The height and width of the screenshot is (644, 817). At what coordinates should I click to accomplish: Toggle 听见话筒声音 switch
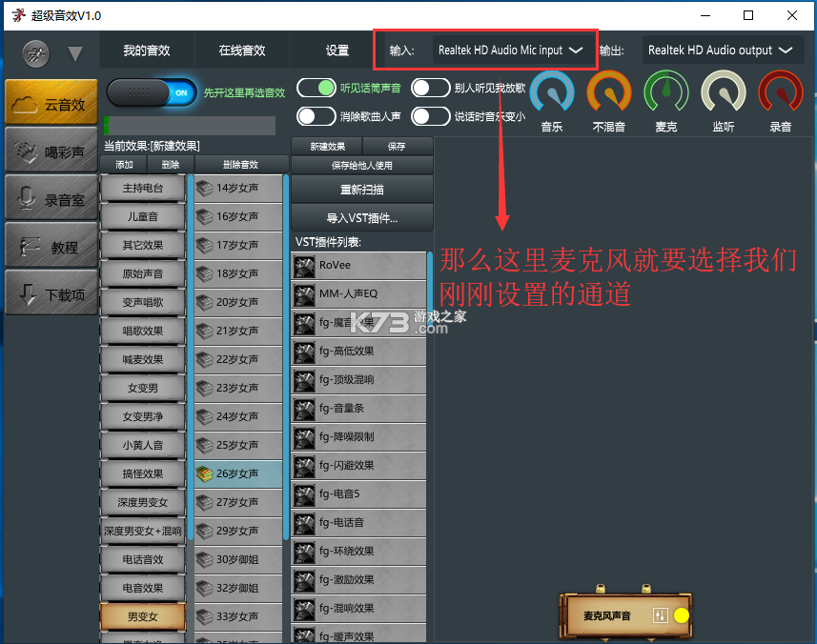pos(317,88)
